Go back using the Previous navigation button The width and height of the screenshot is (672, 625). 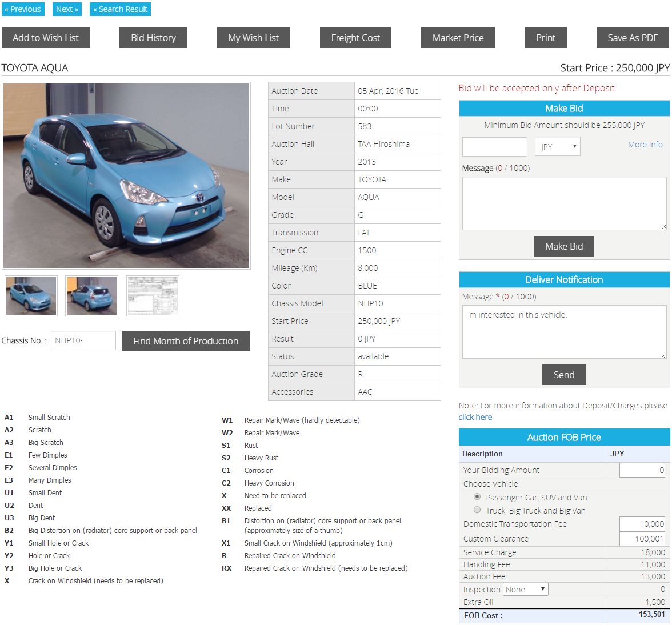(23, 9)
